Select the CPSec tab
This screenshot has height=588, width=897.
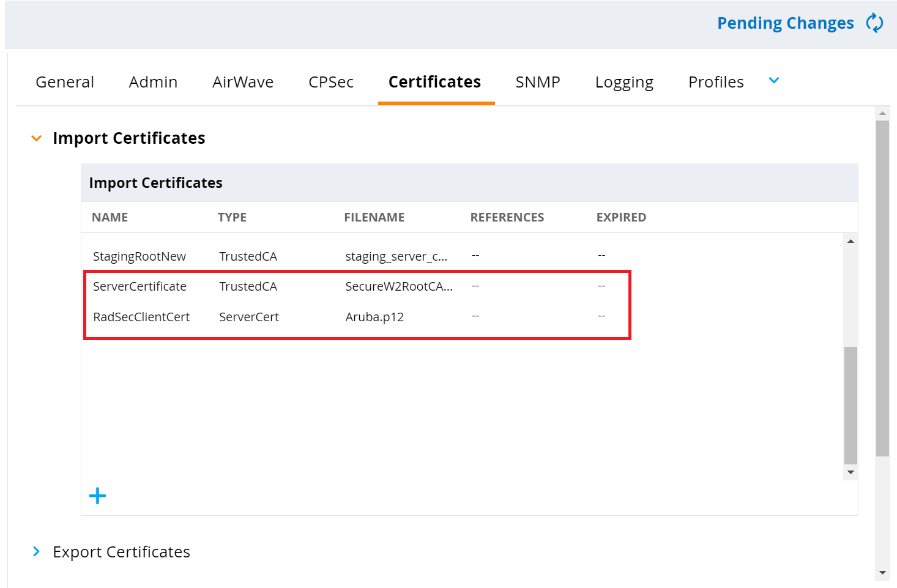331,82
